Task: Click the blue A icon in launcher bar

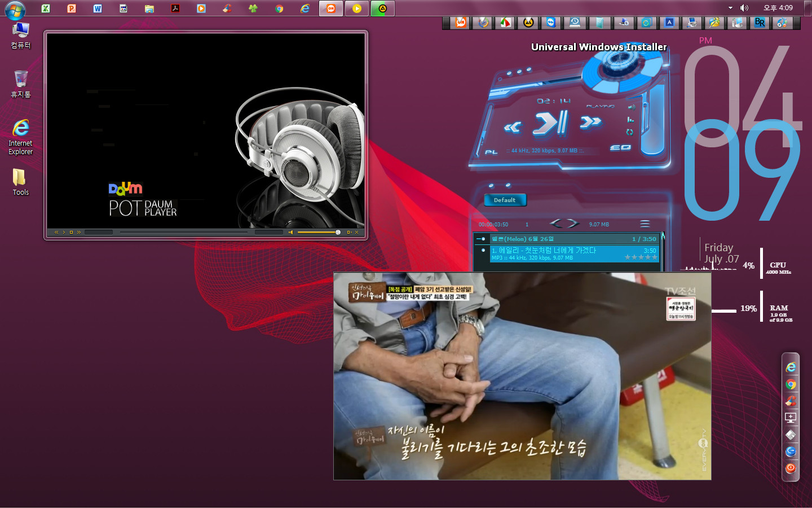Action: coord(669,23)
